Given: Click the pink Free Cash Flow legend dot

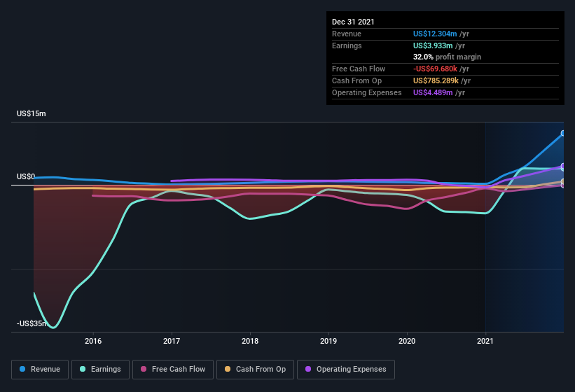Looking at the screenshot, I should click(x=144, y=369).
